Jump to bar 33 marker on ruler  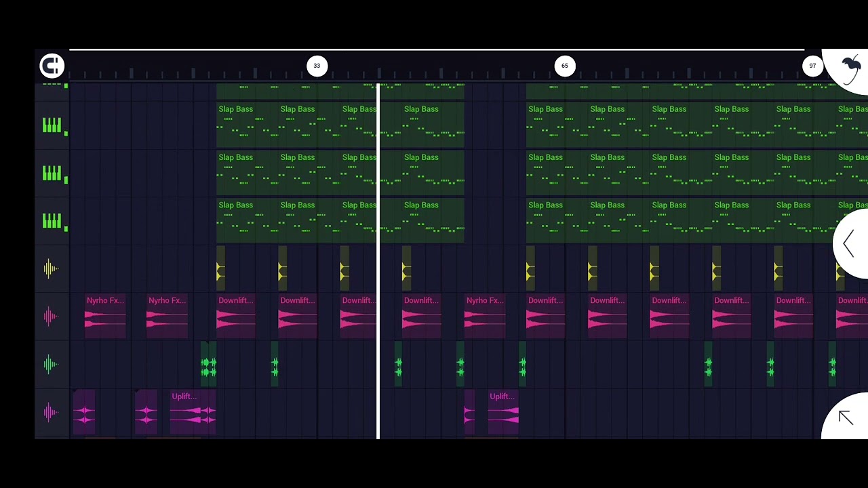click(317, 66)
